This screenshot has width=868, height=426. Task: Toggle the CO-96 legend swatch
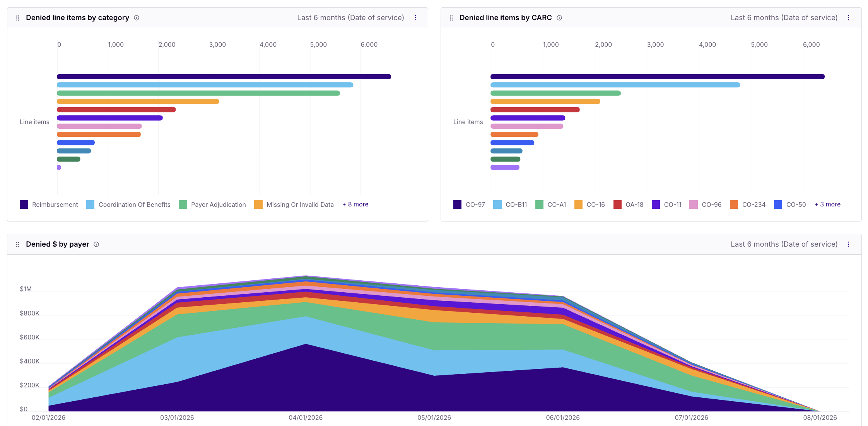pos(694,204)
